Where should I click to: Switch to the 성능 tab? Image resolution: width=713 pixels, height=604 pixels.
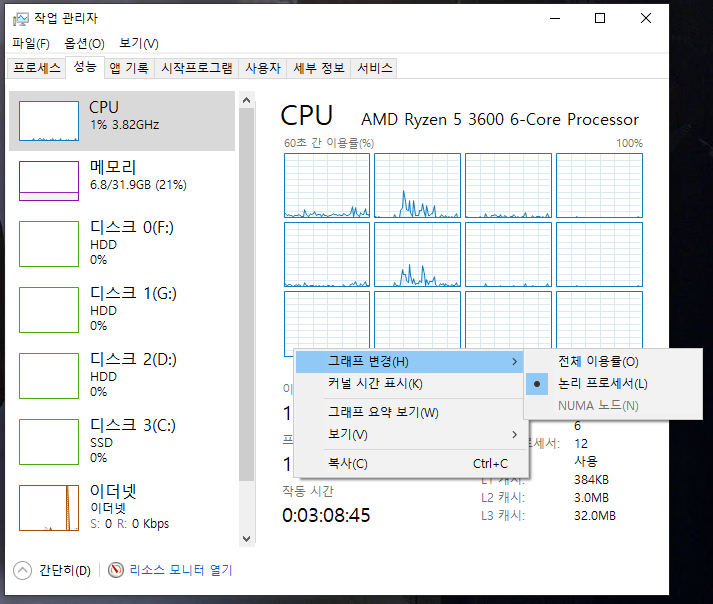tap(85, 67)
